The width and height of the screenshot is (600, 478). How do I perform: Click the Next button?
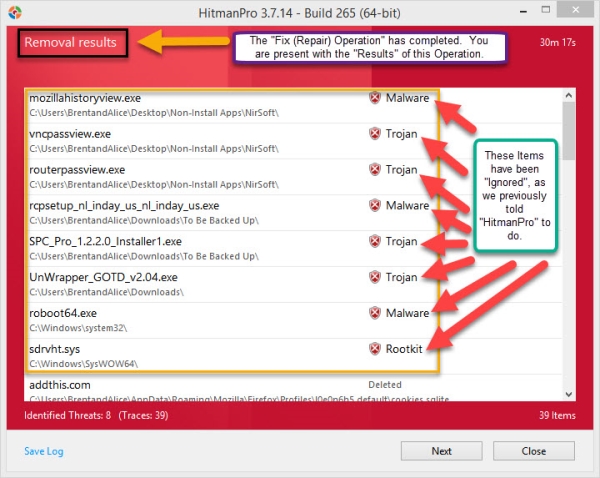442,451
